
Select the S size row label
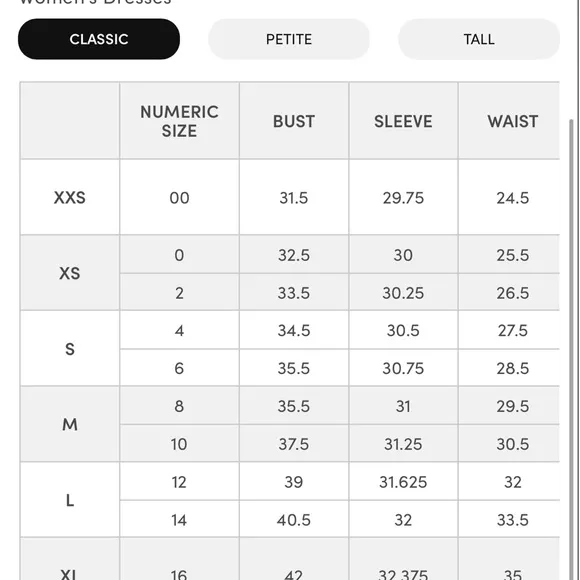70,349
